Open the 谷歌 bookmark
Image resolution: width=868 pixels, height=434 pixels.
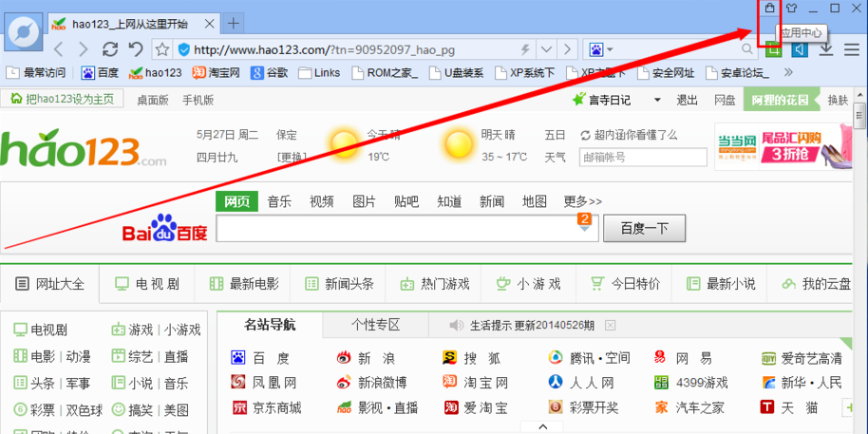pos(270,72)
